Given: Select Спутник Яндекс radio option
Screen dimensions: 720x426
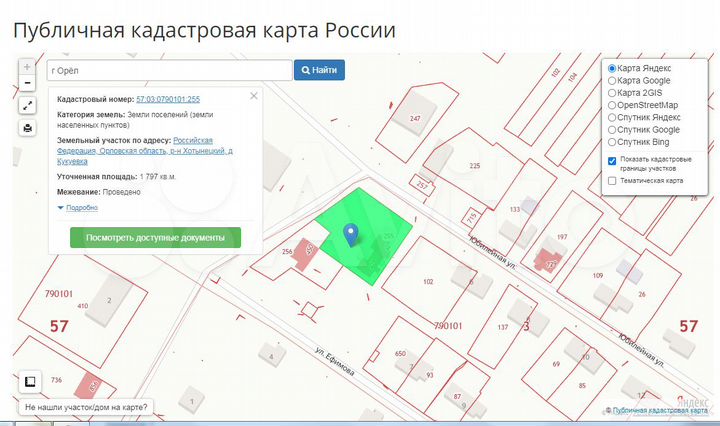Looking at the screenshot, I should tap(612, 118).
